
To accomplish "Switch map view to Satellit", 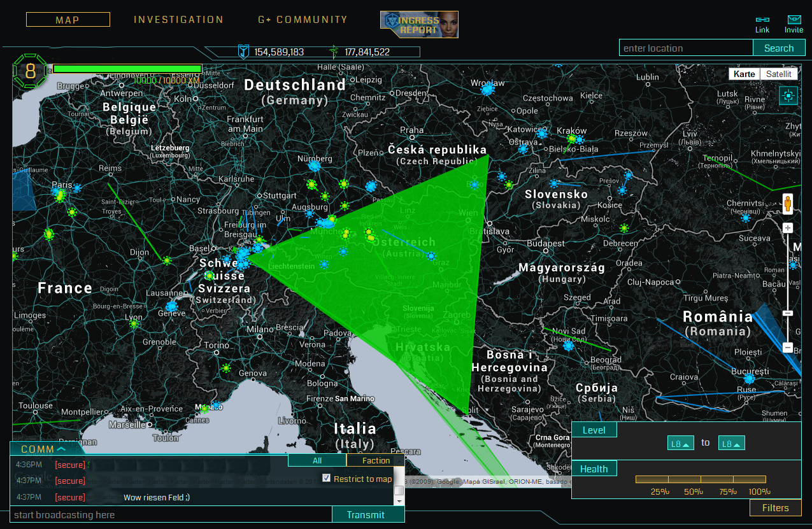I will pos(778,74).
